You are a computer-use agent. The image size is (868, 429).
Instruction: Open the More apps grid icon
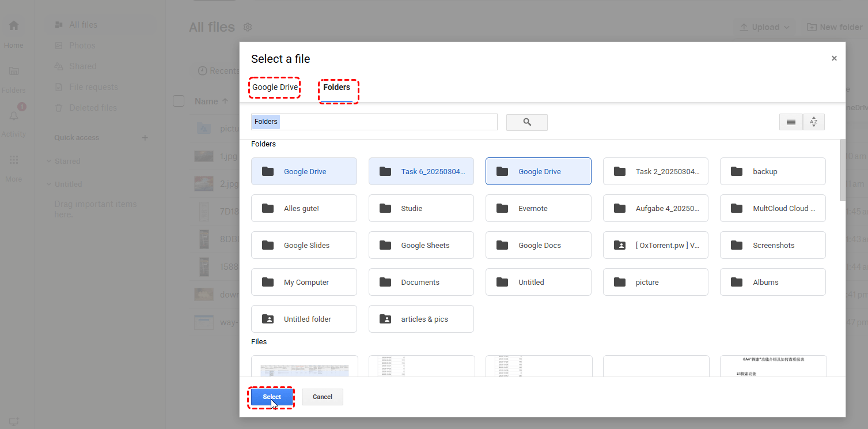pyautogui.click(x=14, y=160)
